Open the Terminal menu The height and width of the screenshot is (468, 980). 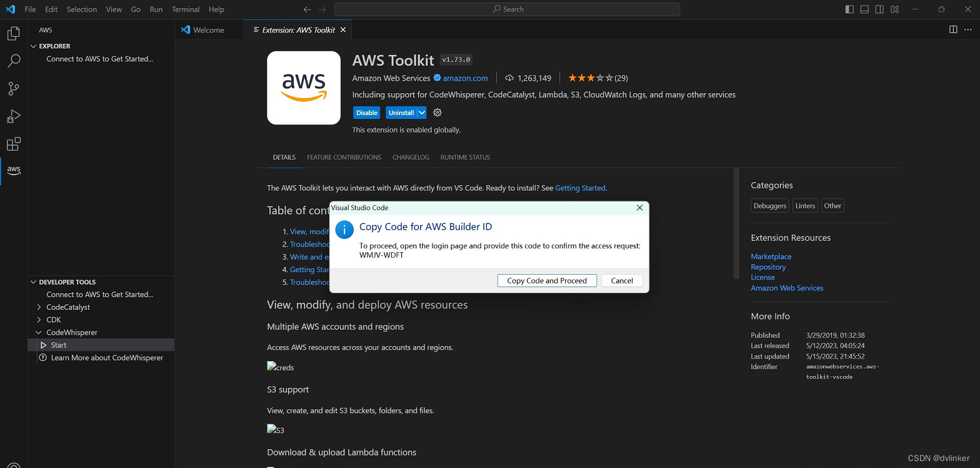(186, 9)
